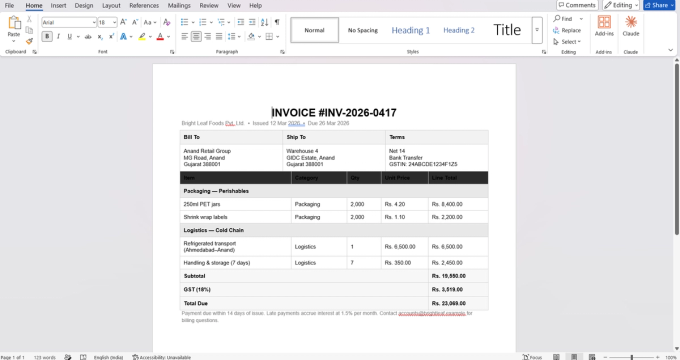Increase font size with the larger A
The height and width of the screenshot is (360, 680).
pos(123,22)
